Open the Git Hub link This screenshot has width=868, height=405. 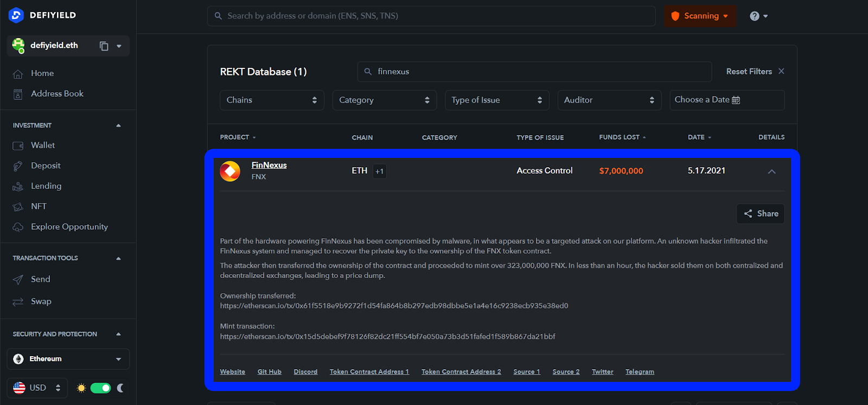click(269, 372)
